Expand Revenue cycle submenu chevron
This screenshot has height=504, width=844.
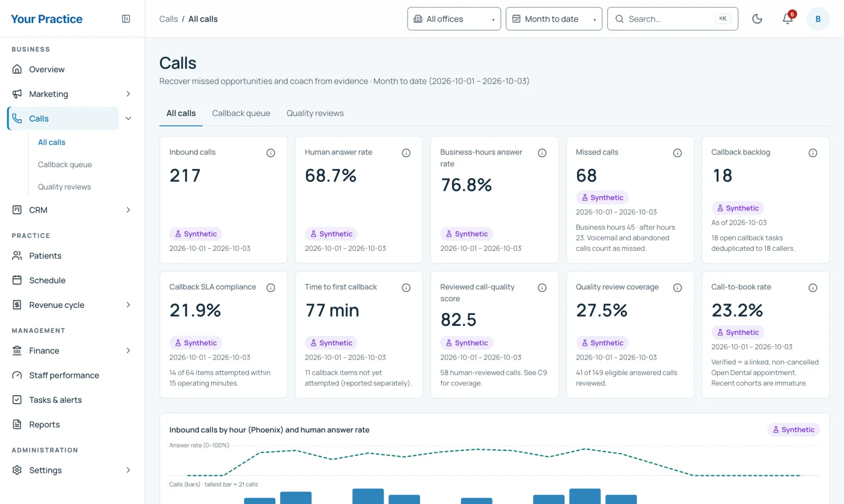(128, 305)
